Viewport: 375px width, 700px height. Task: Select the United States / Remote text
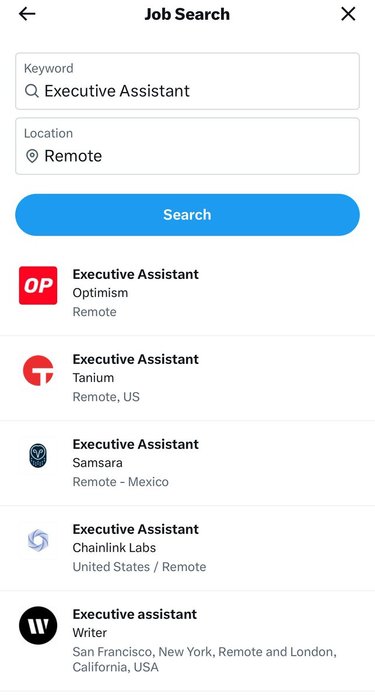pos(139,567)
